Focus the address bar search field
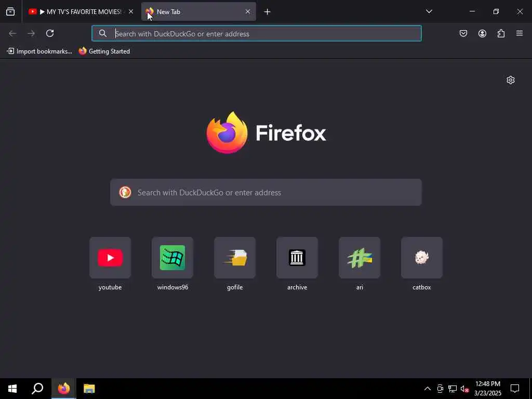Screen dimensions: 532x399 coord(257,33)
